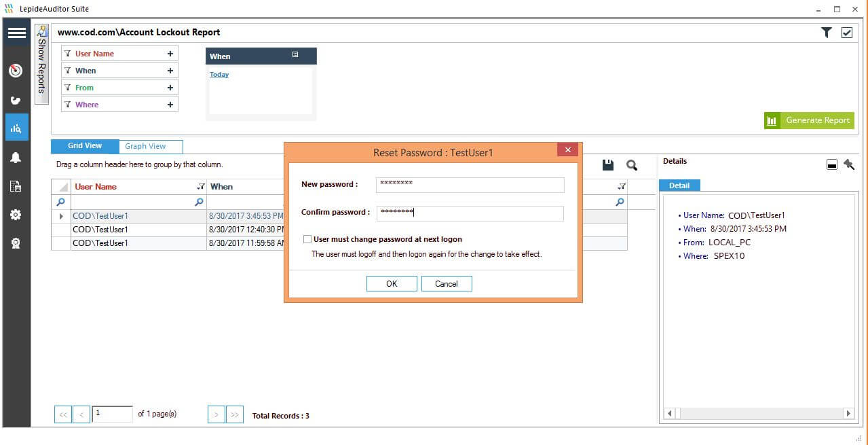This screenshot has height=445, width=868.
Task: Click the funnel icon beside the When filter
Action: coord(68,71)
